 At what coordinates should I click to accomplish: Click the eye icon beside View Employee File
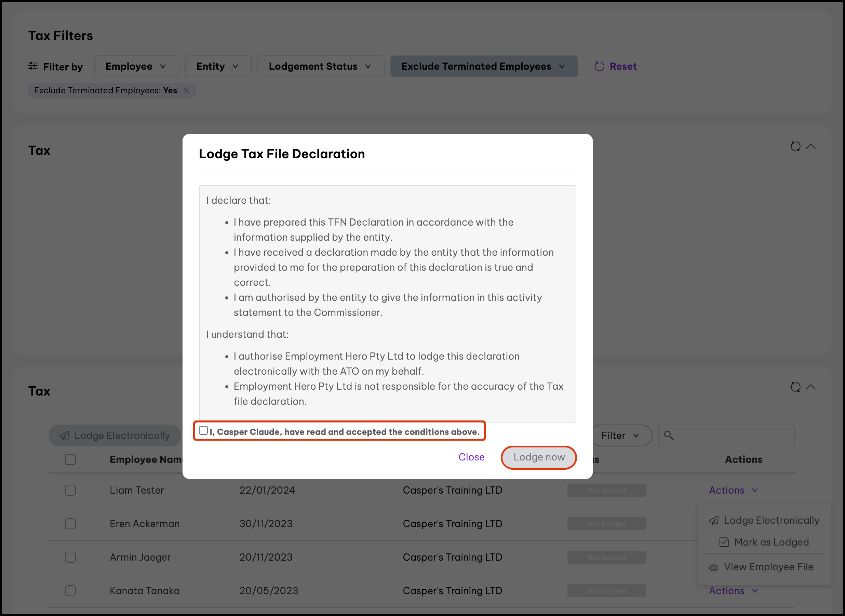tap(714, 567)
